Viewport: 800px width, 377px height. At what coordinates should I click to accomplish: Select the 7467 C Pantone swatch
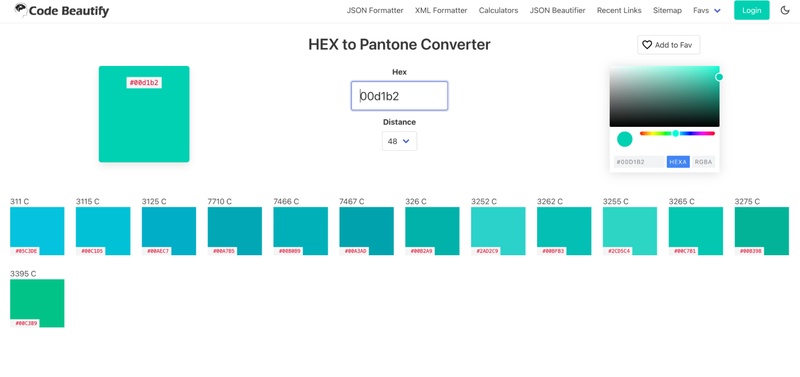point(366,231)
